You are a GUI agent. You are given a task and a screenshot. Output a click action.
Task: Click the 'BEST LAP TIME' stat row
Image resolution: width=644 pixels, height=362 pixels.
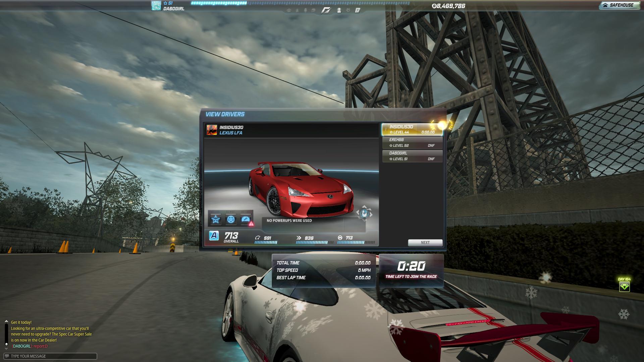323,278
